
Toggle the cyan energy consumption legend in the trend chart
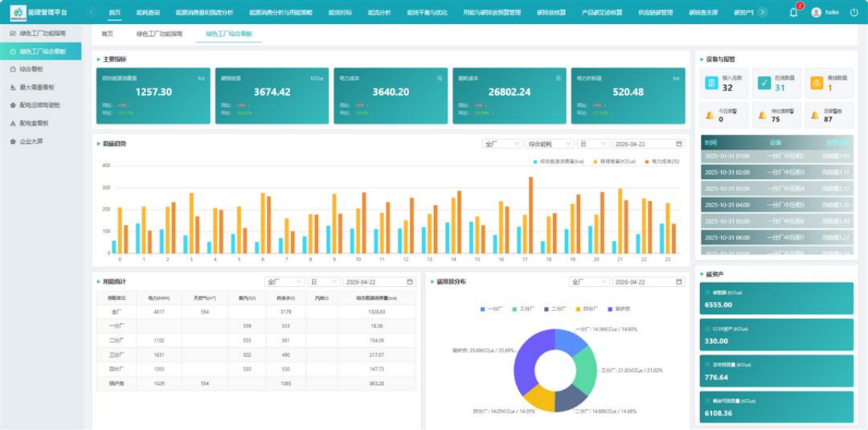559,162
